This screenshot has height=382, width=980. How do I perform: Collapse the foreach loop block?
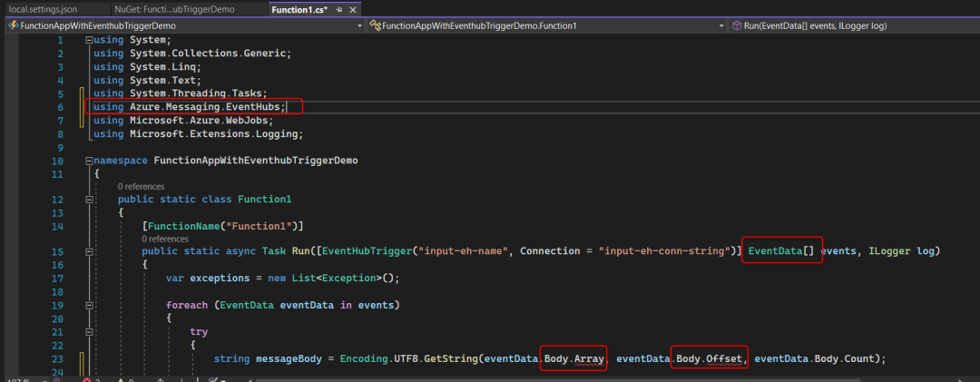coord(88,303)
